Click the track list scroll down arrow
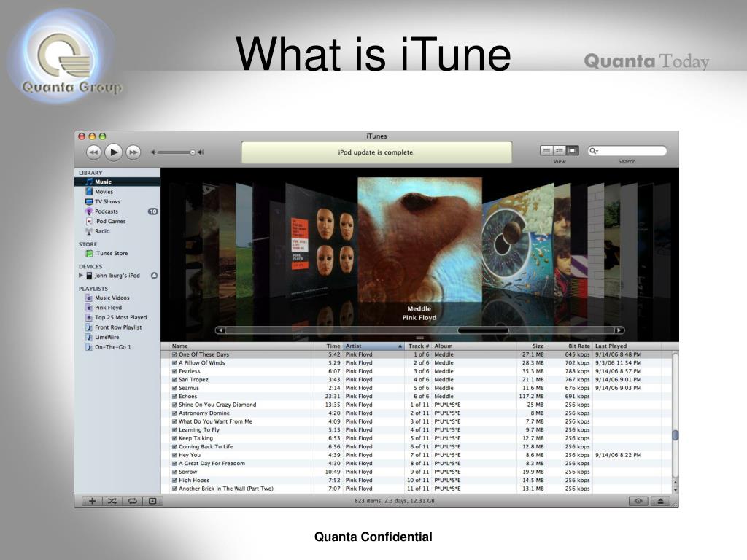This screenshot has height=560, width=747. click(675, 489)
